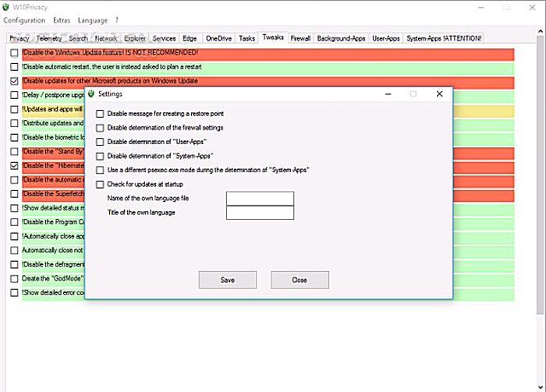Switch to the Search tab

click(x=78, y=39)
